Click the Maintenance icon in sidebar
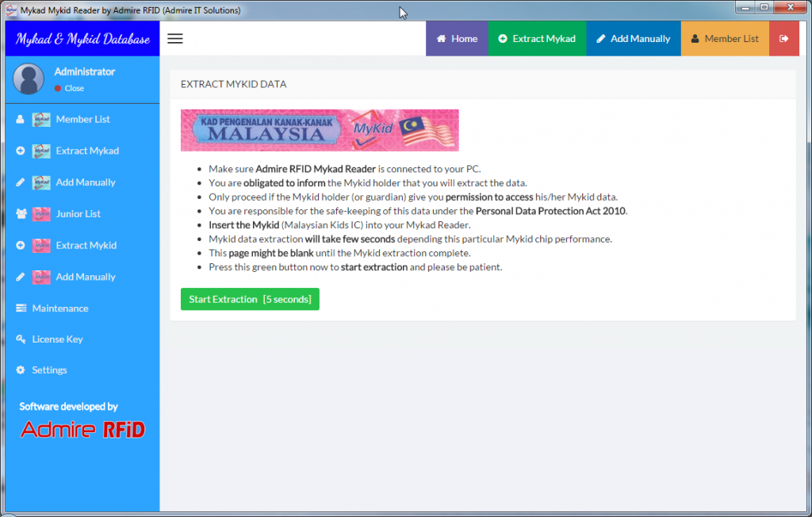Screen dimensions: 812x517 click(x=21, y=308)
